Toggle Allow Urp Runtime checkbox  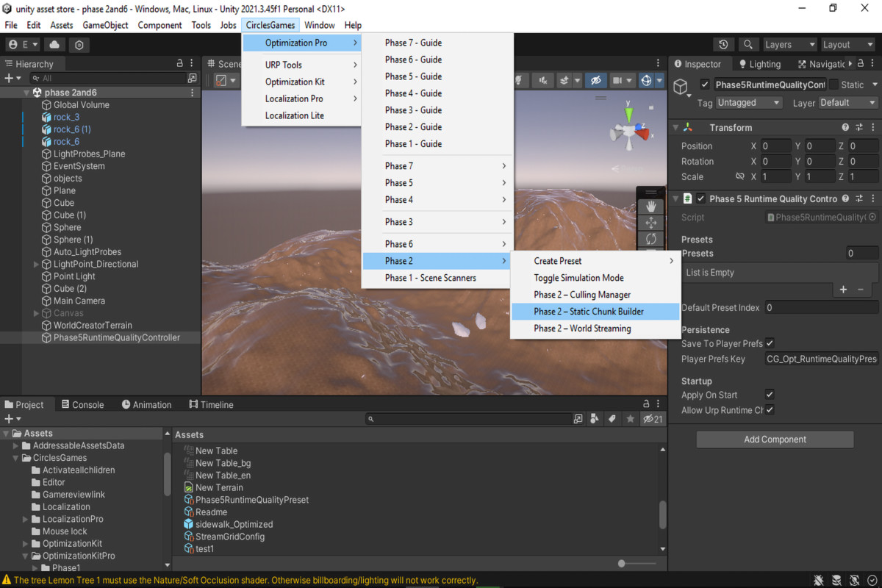(770, 410)
